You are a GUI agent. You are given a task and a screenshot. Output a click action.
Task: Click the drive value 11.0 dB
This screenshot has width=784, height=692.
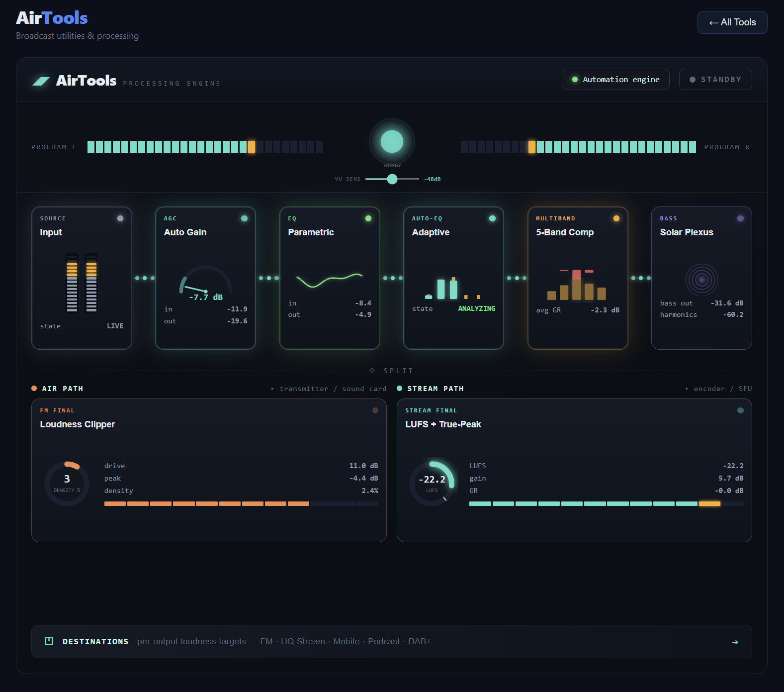click(x=363, y=466)
